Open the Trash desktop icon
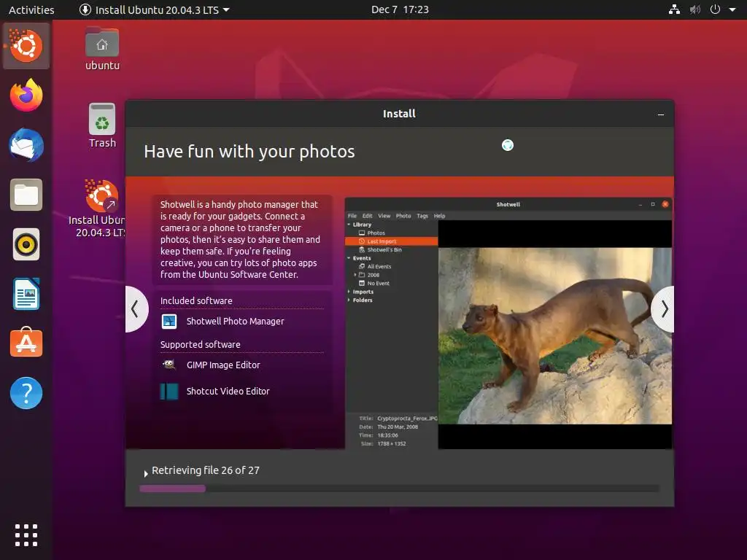 [x=102, y=125]
